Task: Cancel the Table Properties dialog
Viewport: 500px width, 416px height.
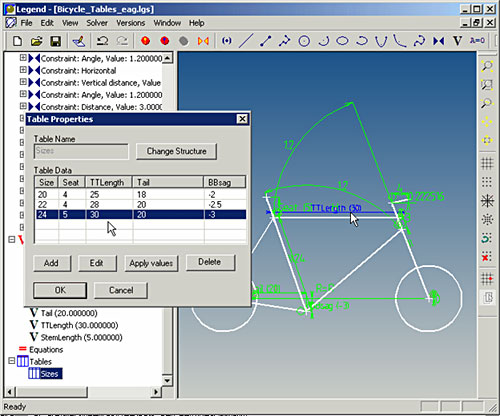Action: point(121,290)
